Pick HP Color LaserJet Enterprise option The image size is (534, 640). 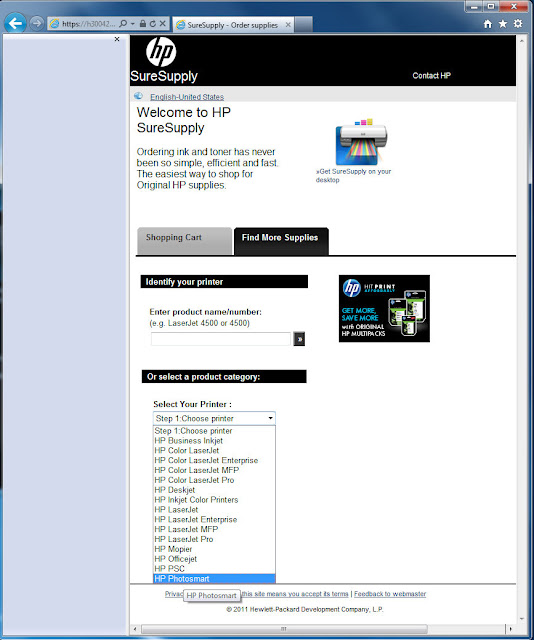(x=214, y=460)
